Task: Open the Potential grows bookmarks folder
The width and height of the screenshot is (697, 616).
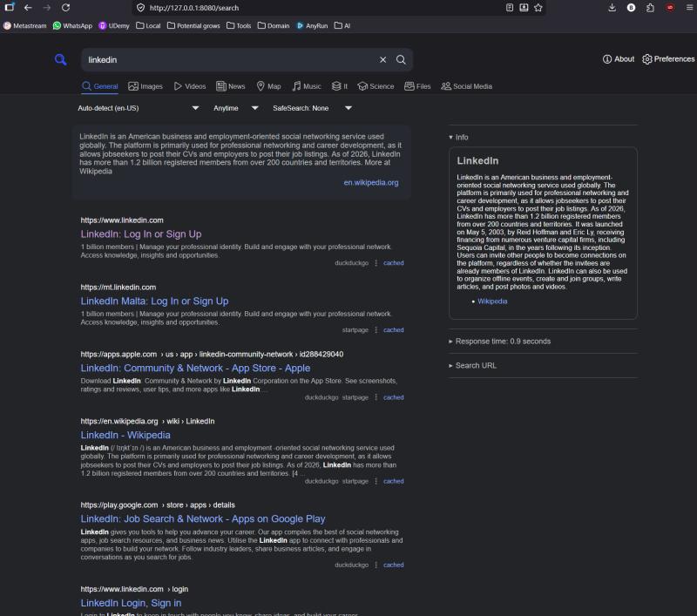Action: click(x=193, y=26)
